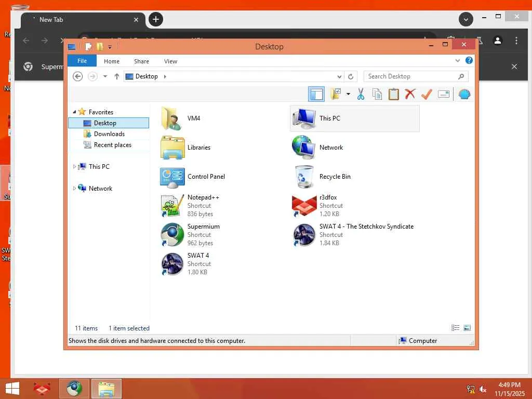
Task: Click the Quick Access properties icon in title bar
Action: (x=88, y=46)
